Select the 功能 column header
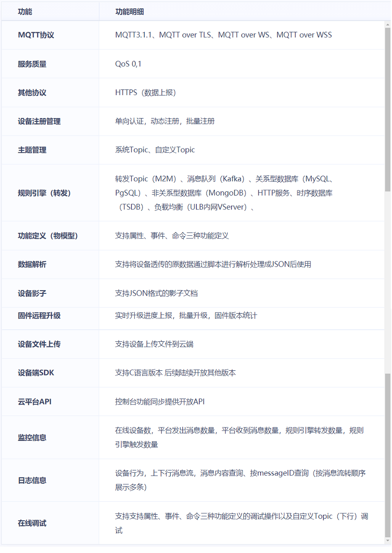The height and width of the screenshot is (553, 392). (25, 12)
